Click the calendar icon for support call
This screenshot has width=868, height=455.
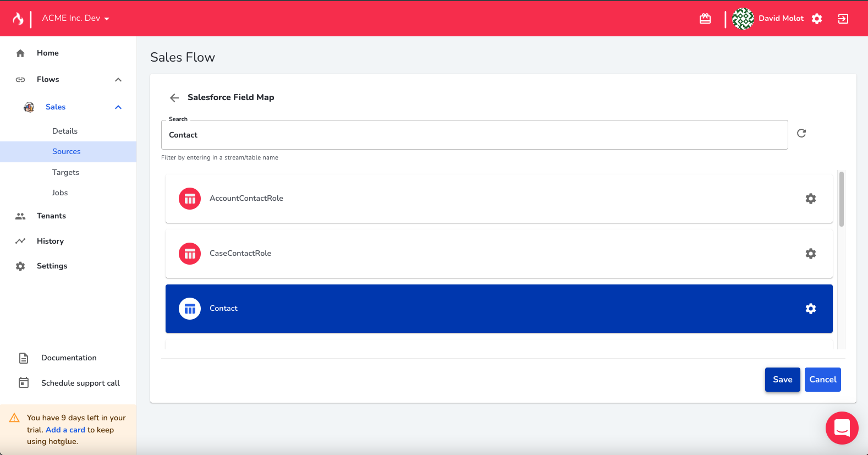[x=24, y=382]
